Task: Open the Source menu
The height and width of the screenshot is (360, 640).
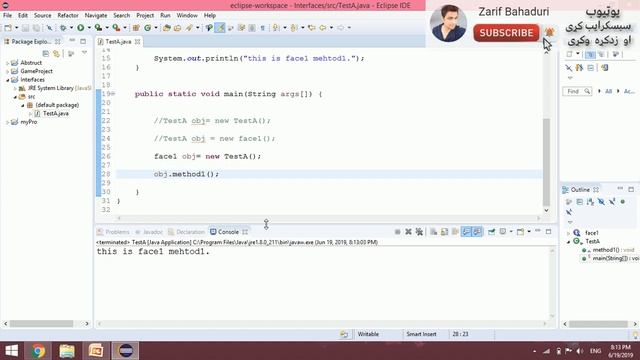Action: pyautogui.click(x=42, y=16)
